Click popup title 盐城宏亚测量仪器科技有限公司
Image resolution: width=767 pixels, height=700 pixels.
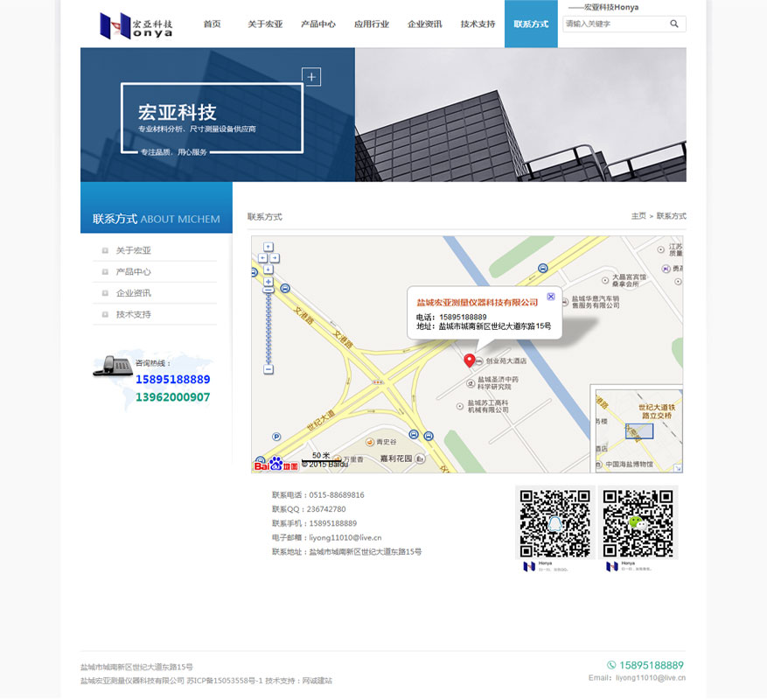477,303
